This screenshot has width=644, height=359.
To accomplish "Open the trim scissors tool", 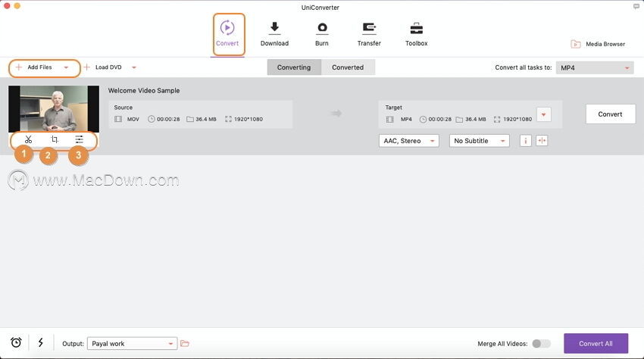I will click(28, 139).
